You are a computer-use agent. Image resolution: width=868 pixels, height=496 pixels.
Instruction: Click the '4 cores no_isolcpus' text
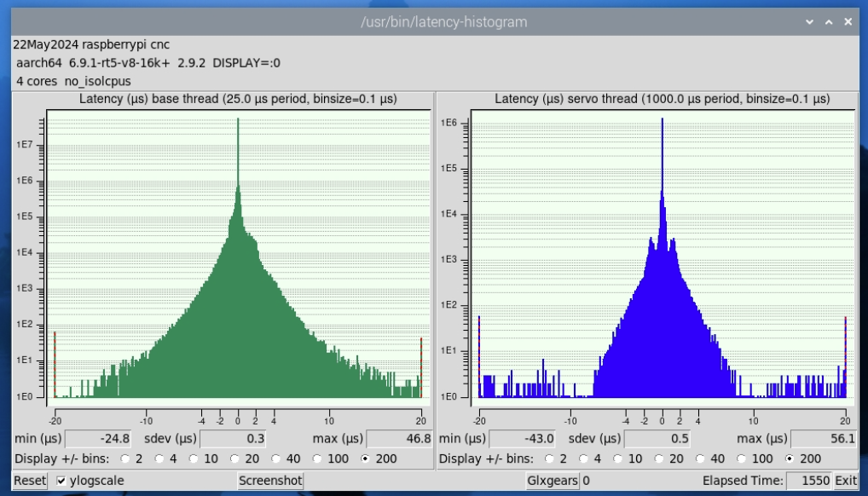click(73, 81)
